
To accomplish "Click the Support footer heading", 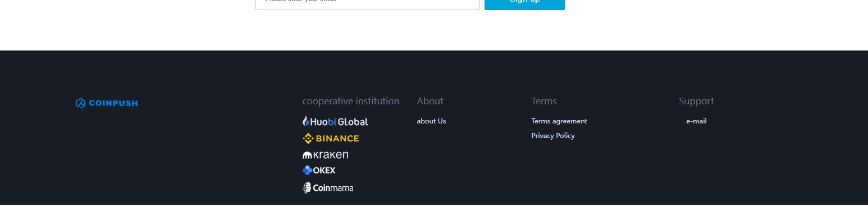I will pos(696,102).
